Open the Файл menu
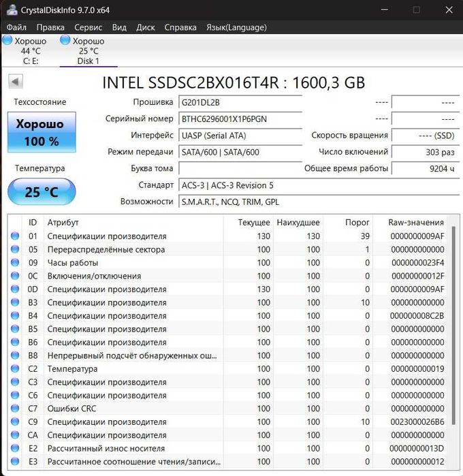 point(16,27)
